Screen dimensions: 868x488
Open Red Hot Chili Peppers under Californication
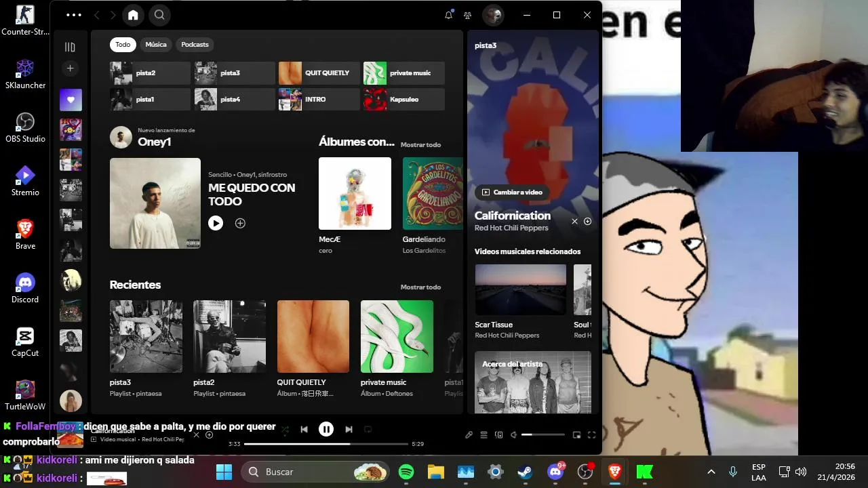(511, 228)
